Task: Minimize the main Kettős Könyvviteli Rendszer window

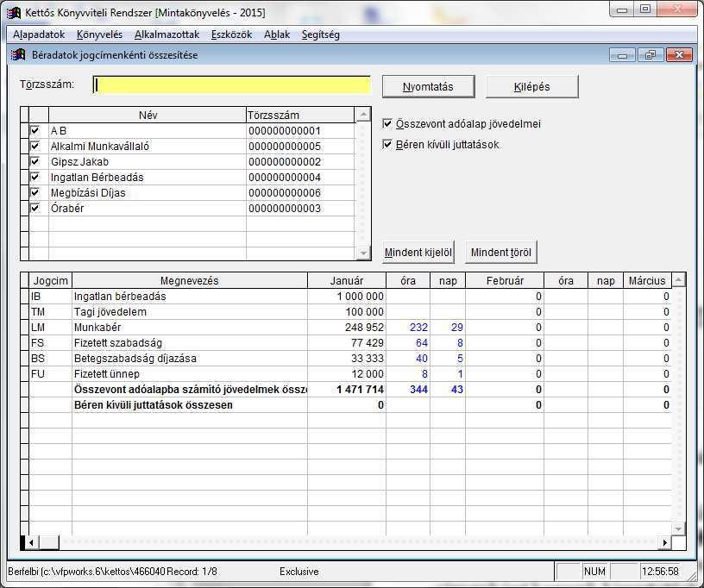Action: click(622, 9)
